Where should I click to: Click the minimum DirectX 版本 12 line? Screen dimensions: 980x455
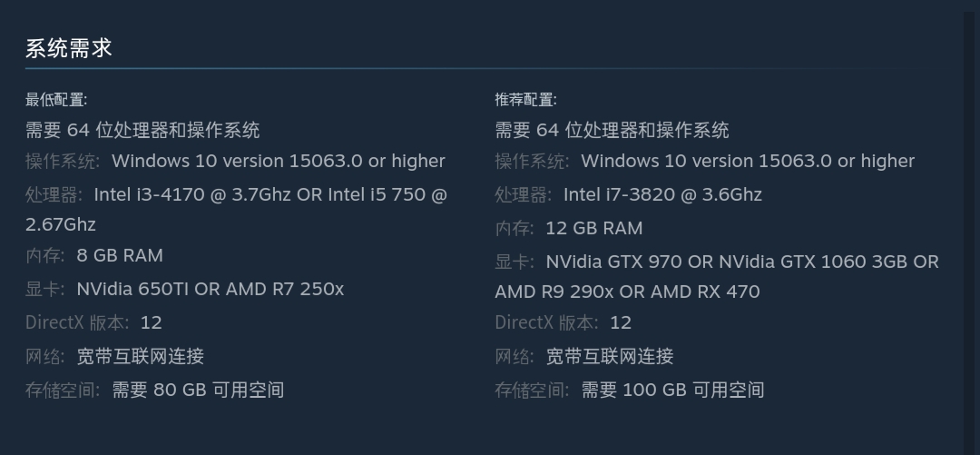pyautogui.click(x=93, y=323)
